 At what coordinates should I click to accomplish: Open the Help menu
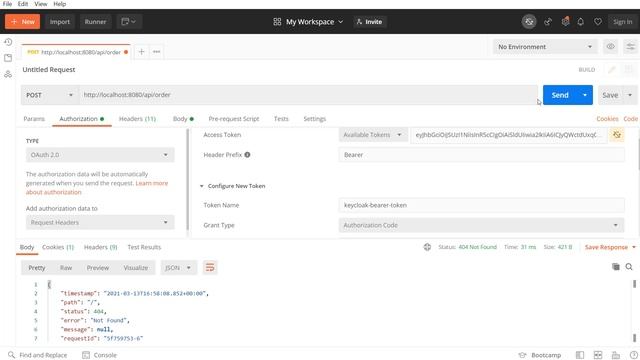click(x=60, y=4)
